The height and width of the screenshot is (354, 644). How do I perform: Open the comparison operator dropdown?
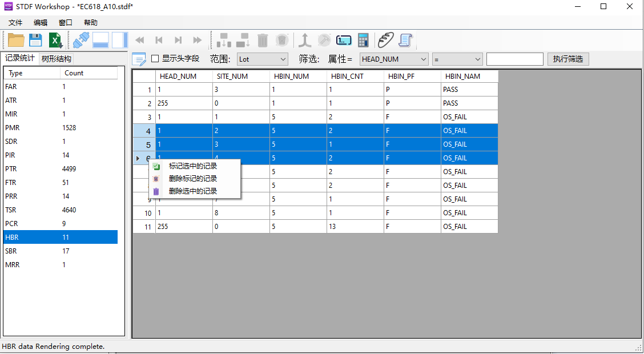point(457,59)
